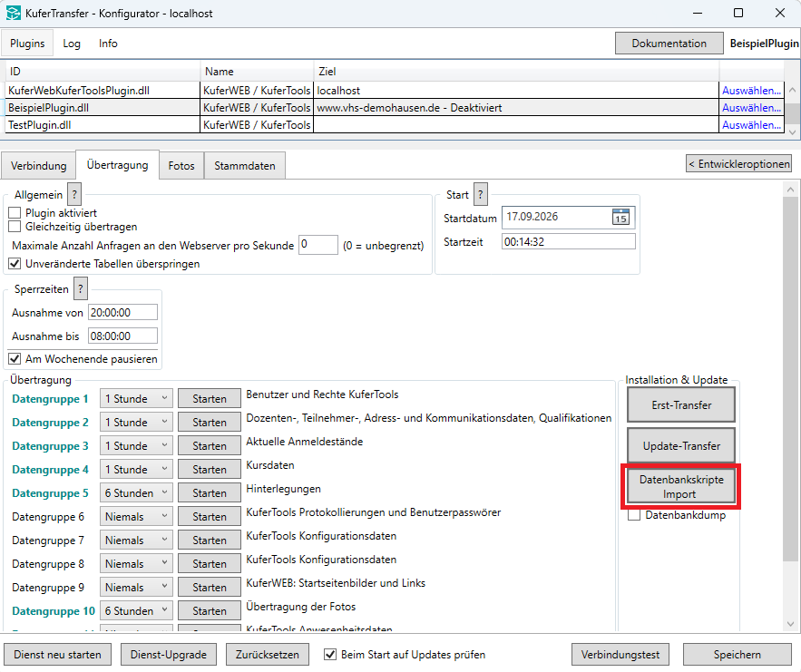This screenshot has height=672, width=801.
Task: Open the calendar picker for Startdatum
Action: click(620, 217)
